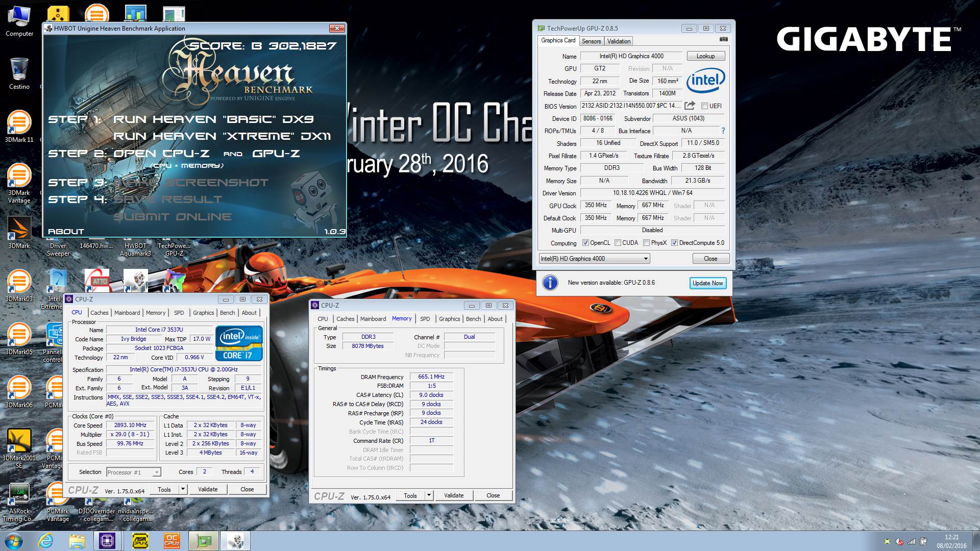Expand the Tools dropdown arrow in CPU window

click(182, 489)
